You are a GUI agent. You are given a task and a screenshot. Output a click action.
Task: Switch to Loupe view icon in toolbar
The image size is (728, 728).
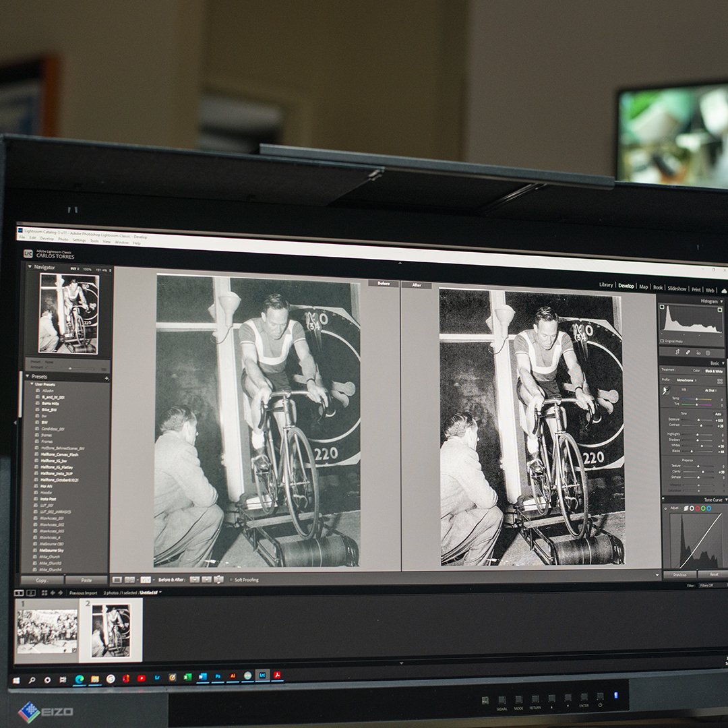pyautogui.click(x=117, y=580)
